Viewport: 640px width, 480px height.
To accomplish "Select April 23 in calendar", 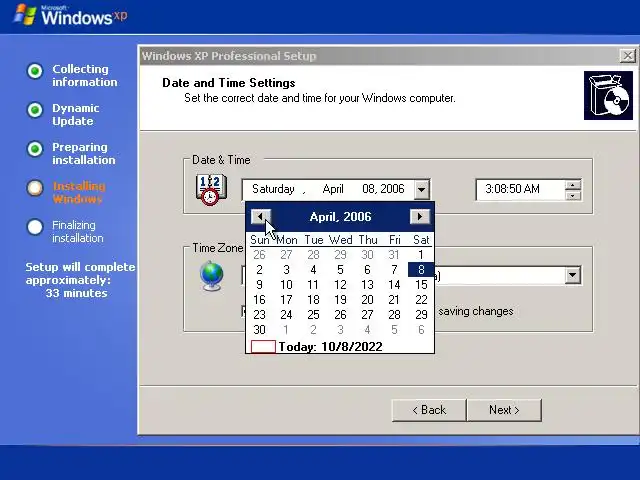I will point(259,315).
